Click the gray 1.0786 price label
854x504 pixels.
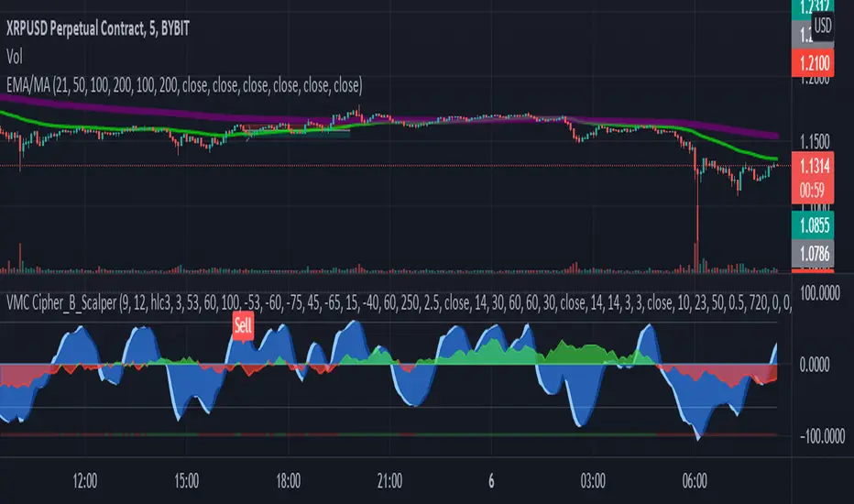814,253
